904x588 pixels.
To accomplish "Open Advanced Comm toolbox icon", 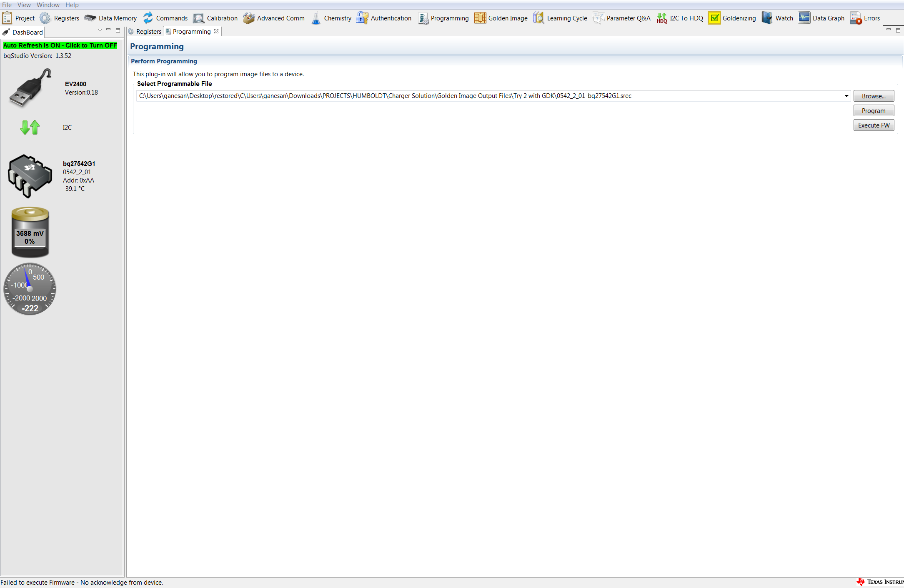I will [249, 18].
